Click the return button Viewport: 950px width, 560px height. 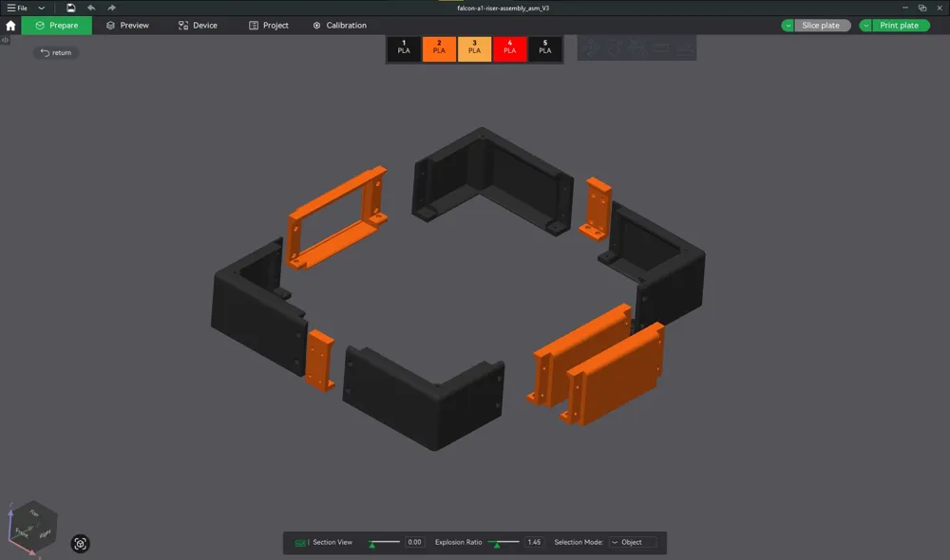54,52
